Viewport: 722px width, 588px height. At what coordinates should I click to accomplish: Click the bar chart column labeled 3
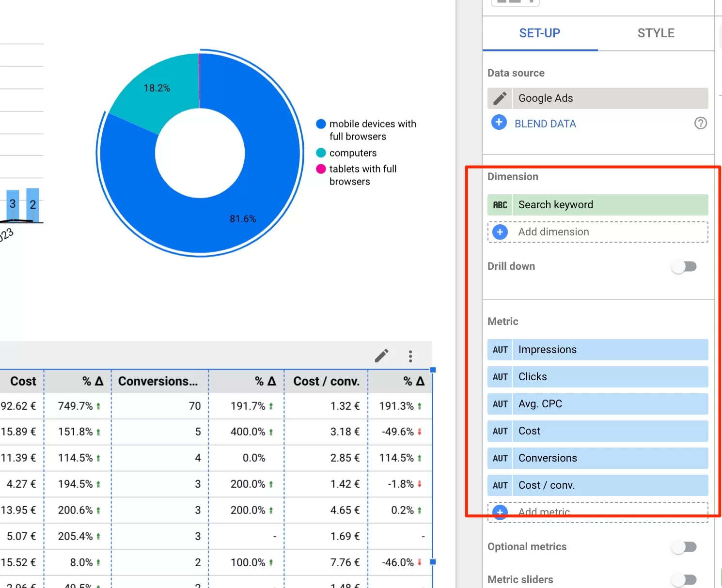tap(13, 206)
